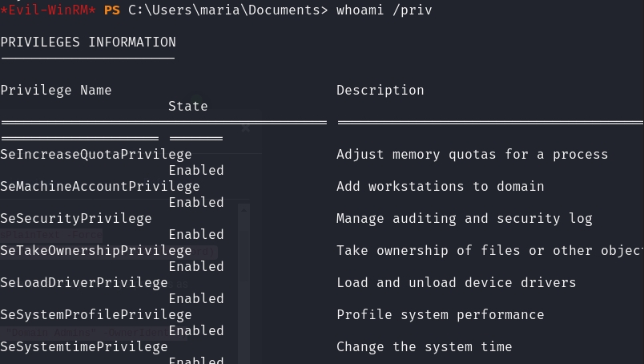Screen dimensions: 644x364
Task: Click the PRIVILEGES INFORMATION heading
Action: pos(88,42)
